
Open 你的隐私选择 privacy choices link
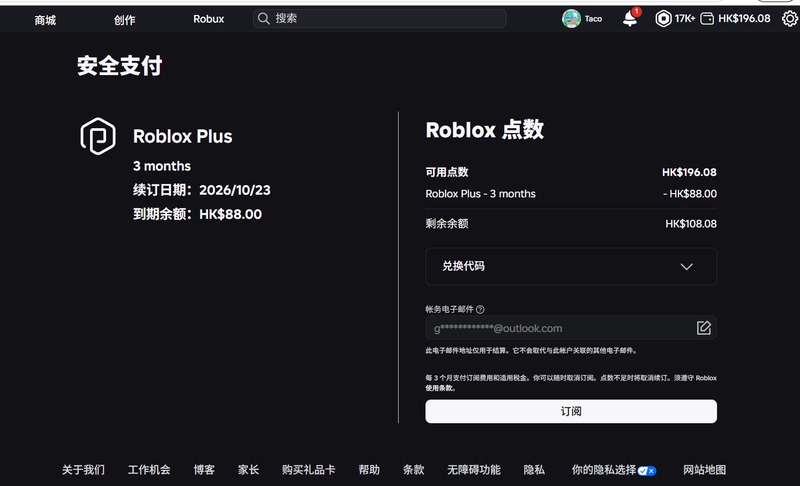click(x=604, y=470)
